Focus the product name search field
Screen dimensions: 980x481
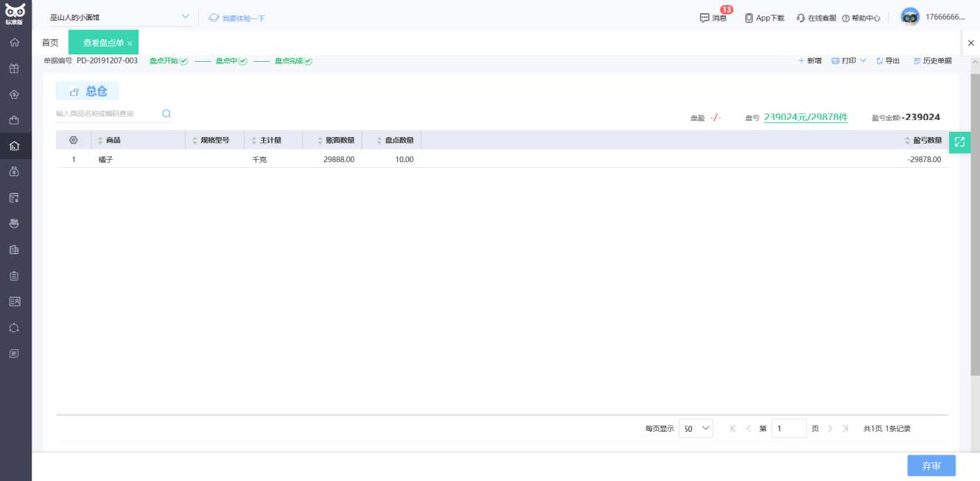pyautogui.click(x=106, y=113)
